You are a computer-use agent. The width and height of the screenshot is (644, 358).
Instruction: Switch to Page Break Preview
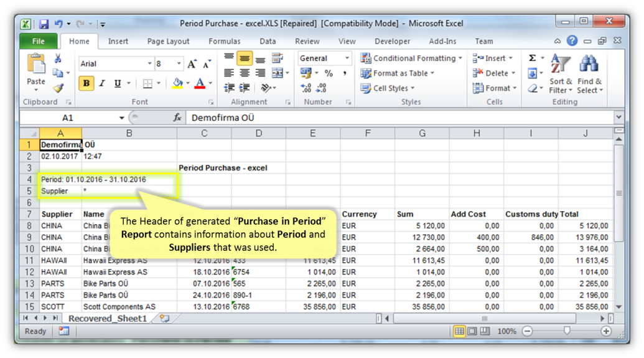485,331
